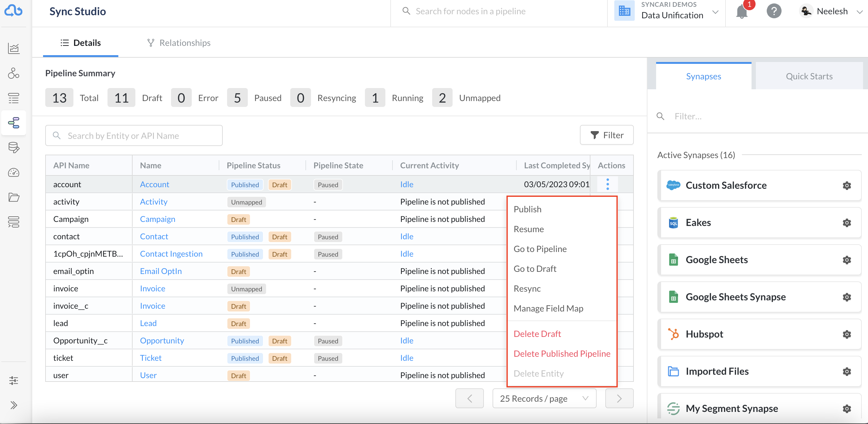868x424 pixels.
Task: Open the Ticket entity link
Action: (151, 358)
